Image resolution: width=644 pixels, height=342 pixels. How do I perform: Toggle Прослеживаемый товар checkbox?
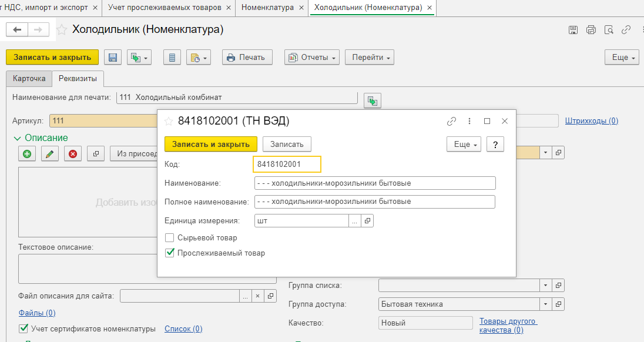[x=169, y=253]
